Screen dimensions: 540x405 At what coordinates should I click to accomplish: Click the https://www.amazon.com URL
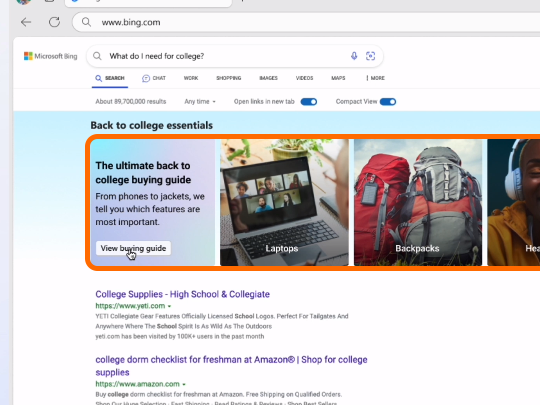tap(137, 384)
